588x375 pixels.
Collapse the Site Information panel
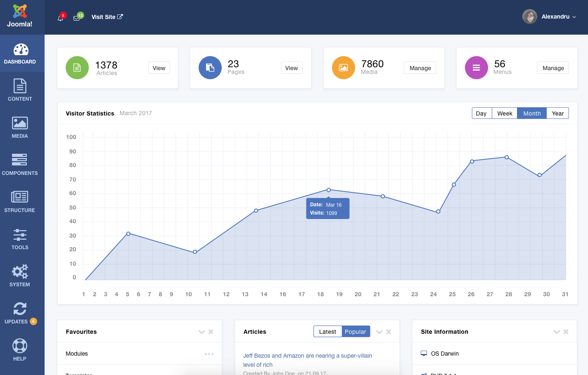pos(557,332)
